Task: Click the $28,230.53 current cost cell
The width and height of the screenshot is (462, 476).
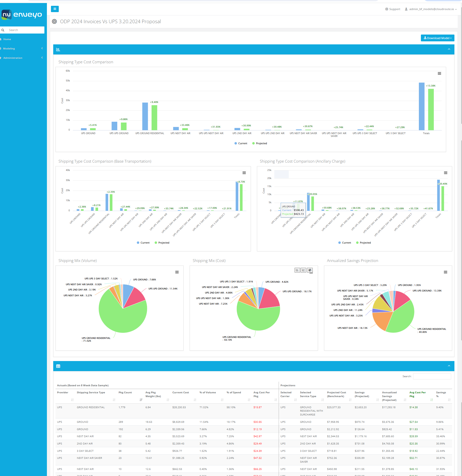Action: click(x=179, y=407)
